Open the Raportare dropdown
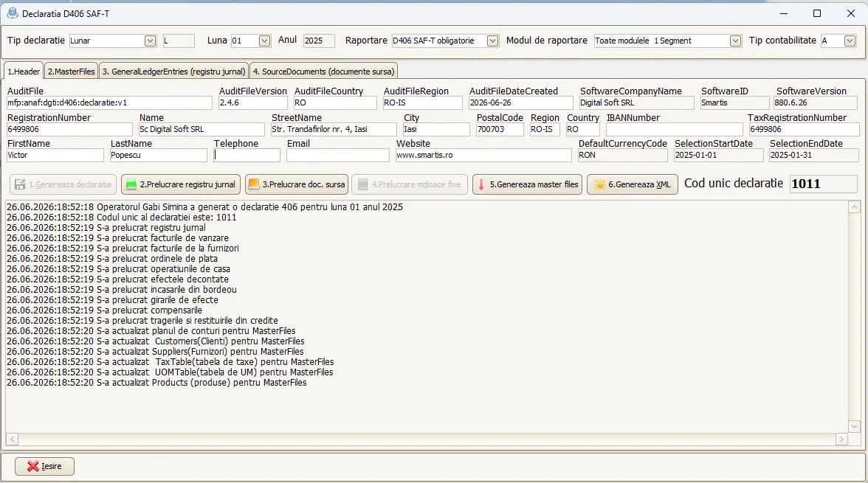Screen dimensions: 868x483 [x=493, y=41]
